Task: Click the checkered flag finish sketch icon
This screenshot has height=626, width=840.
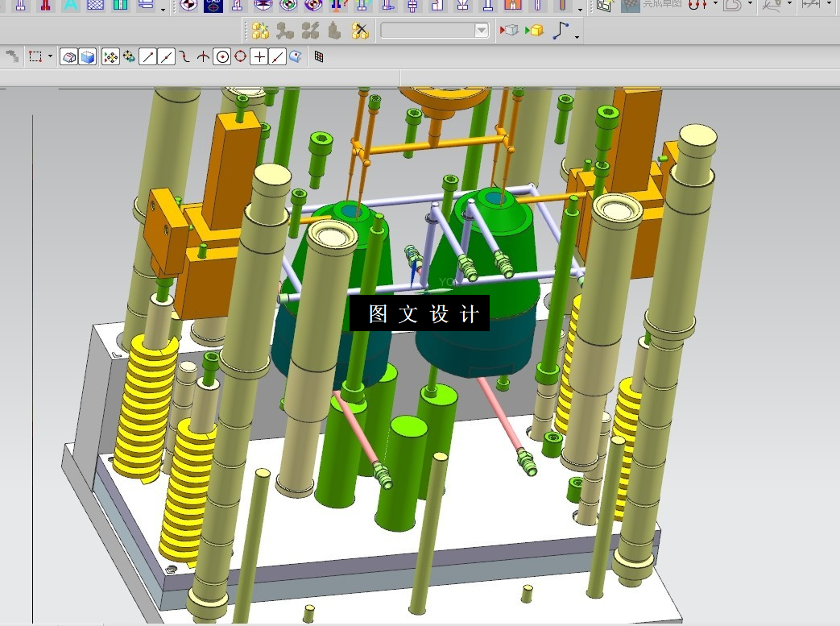Action: (x=631, y=6)
